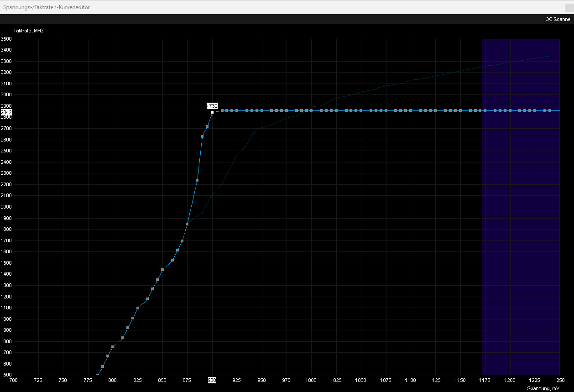Click the highlighted 900 voltage axis value
This screenshot has height=392, width=574.
point(212,380)
